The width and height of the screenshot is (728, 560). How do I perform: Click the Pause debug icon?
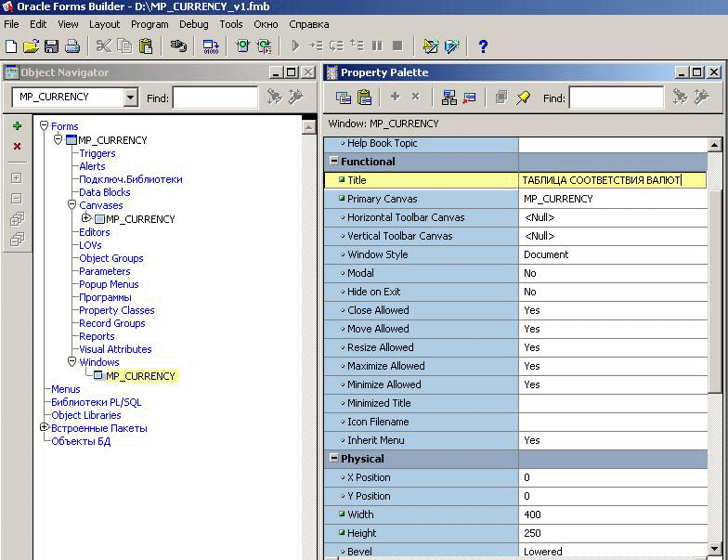[377, 46]
